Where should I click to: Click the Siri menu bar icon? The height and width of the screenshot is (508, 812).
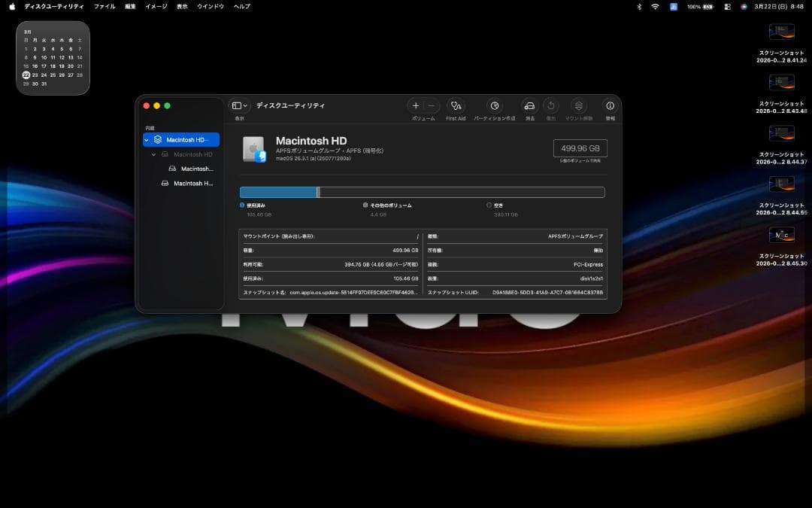pos(744,7)
